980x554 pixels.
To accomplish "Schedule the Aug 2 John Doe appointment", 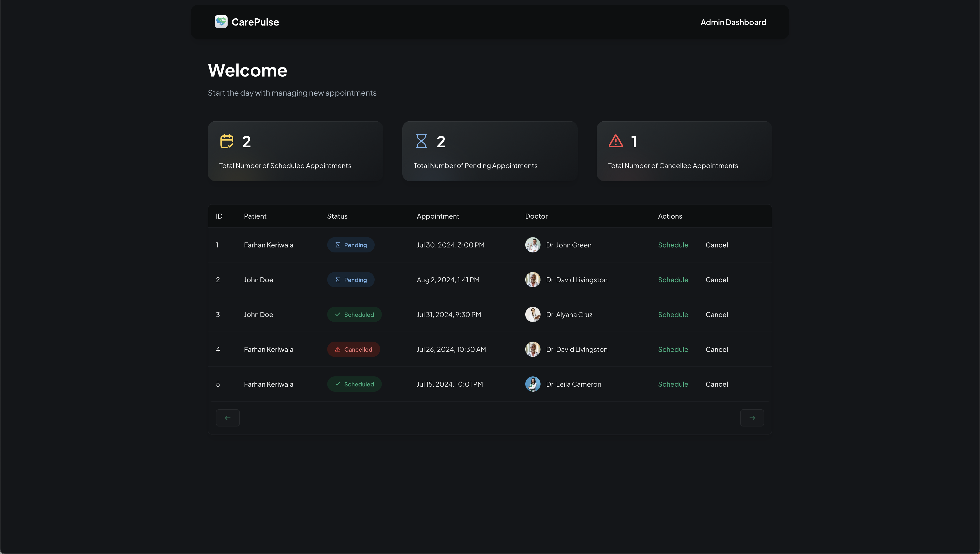I will tap(673, 280).
